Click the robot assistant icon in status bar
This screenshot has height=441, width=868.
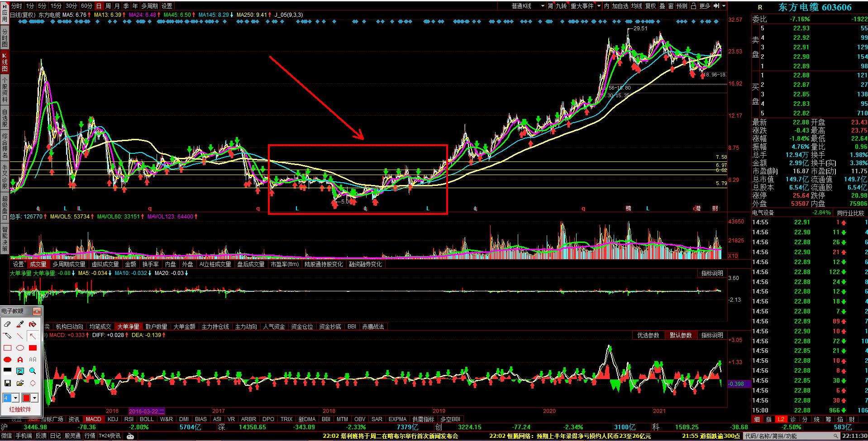130,436
